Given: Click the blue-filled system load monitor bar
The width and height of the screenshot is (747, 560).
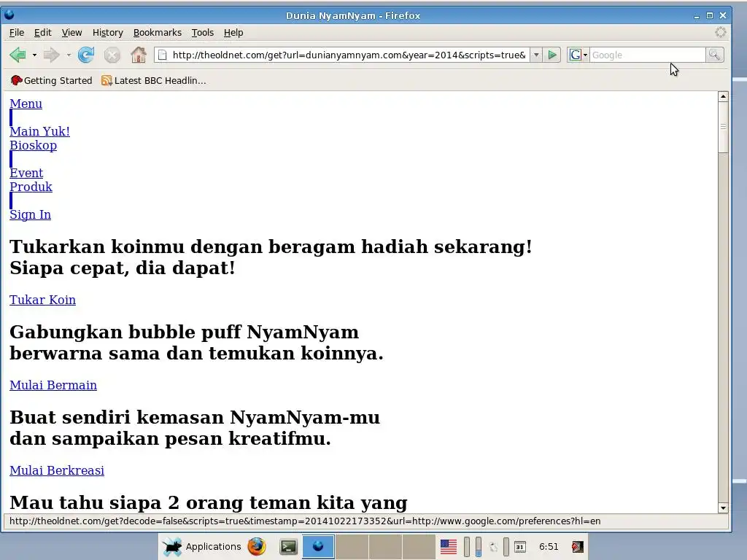Looking at the screenshot, I should [x=479, y=547].
